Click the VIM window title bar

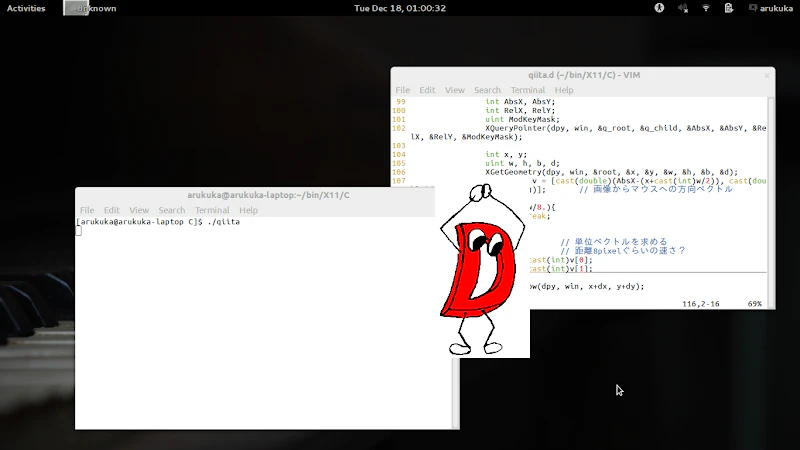pos(583,75)
